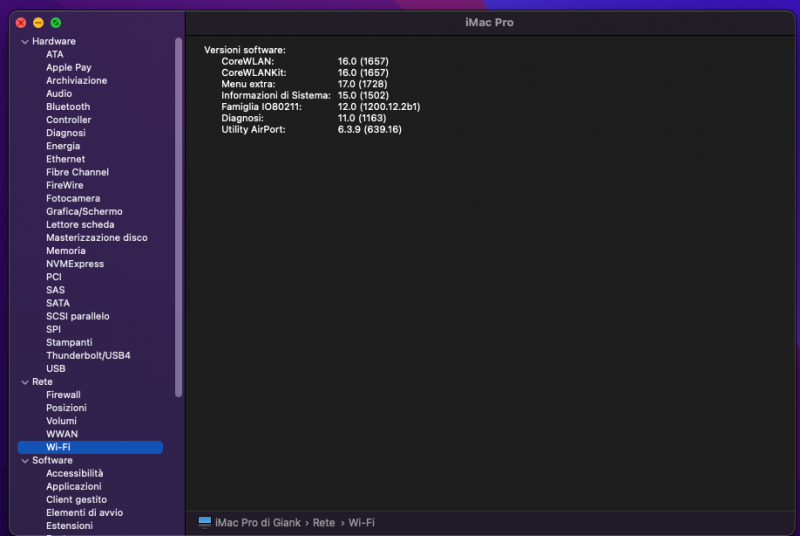Select Bluetooth in the sidebar
The image size is (800, 536).
[x=68, y=107]
